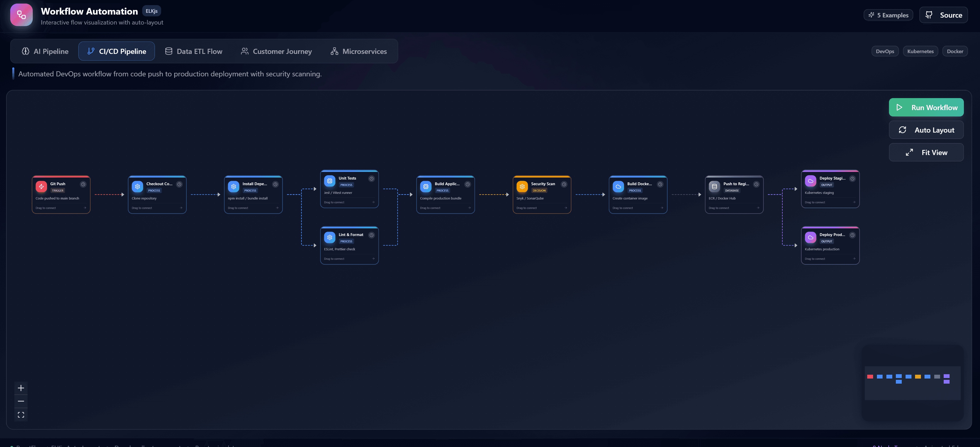Toggle the DevOps filter tag

click(x=885, y=51)
